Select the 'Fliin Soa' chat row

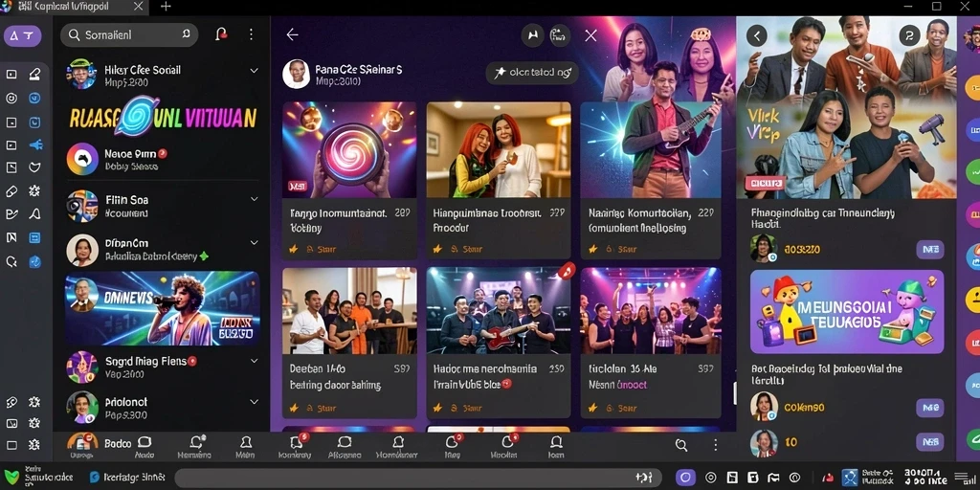click(x=163, y=207)
